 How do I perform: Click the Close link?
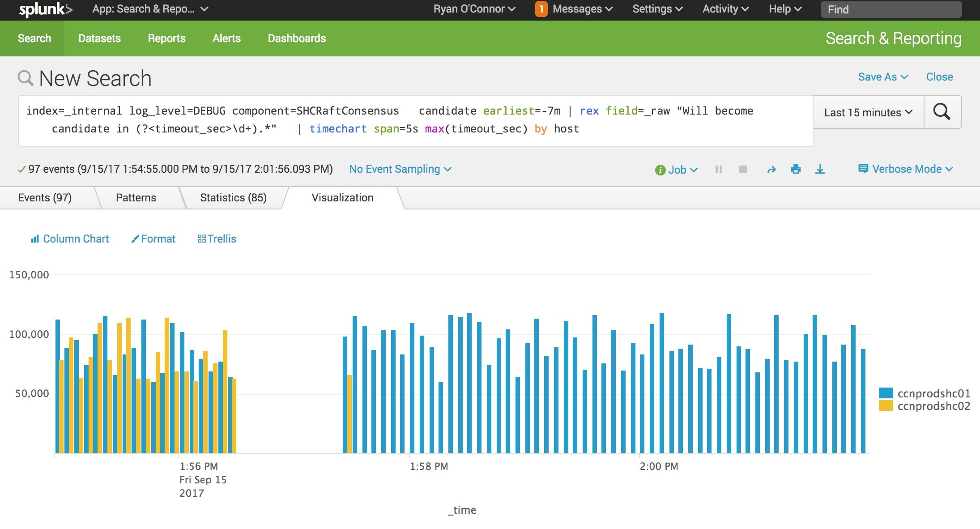tap(939, 77)
